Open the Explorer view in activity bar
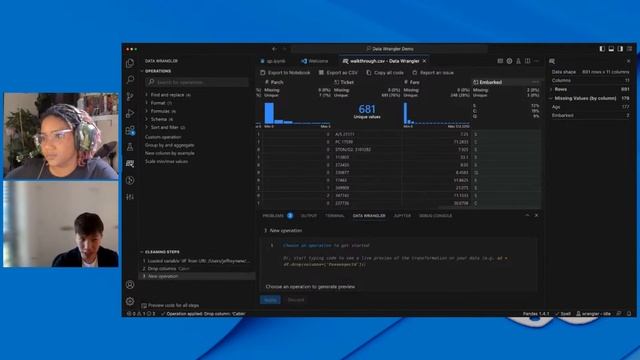640x360 pixels. tap(130, 63)
